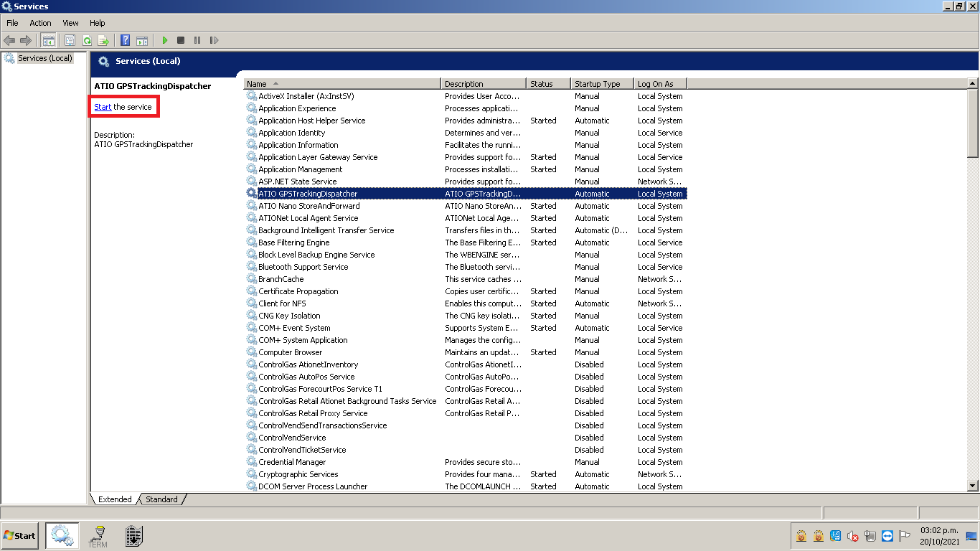Screen dimensions: 980x551
Task: Click the network tray icon
Action: pos(870,536)
